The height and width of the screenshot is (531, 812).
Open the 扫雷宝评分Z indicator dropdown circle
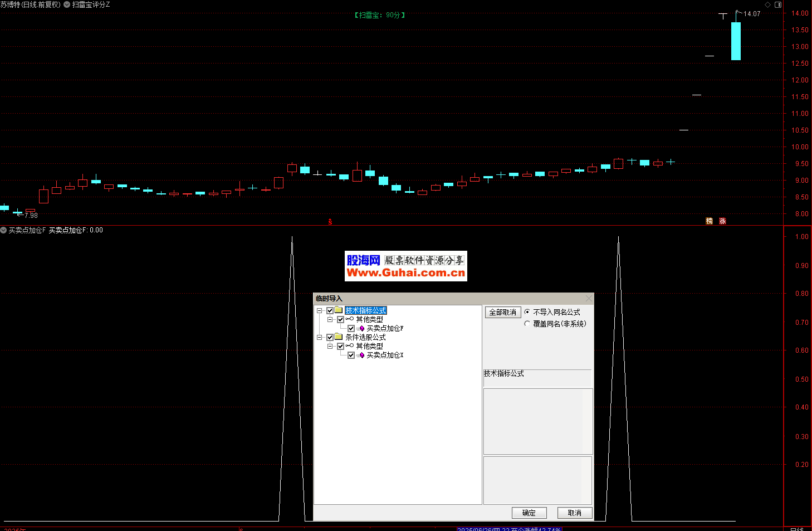pos(67,4)
